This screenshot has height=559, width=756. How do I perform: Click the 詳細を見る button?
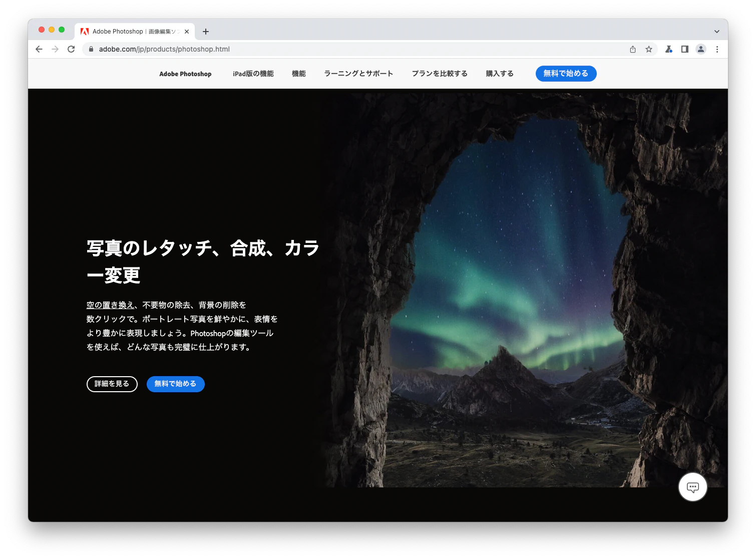(112, 384)
